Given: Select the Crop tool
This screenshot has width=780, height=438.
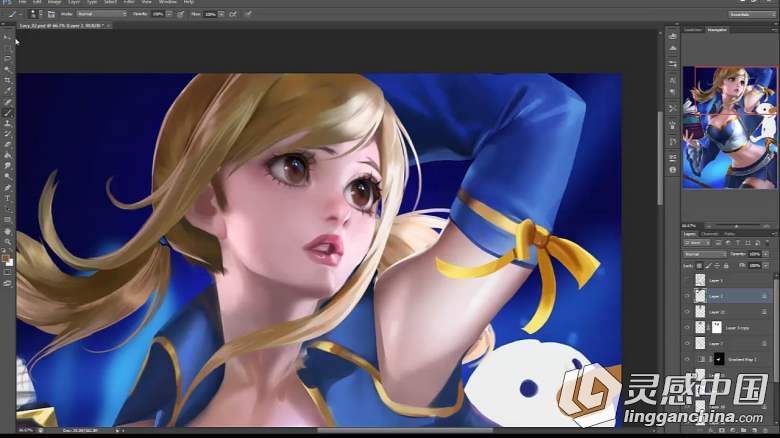Looking at the screenshot, I should point(7,80).
